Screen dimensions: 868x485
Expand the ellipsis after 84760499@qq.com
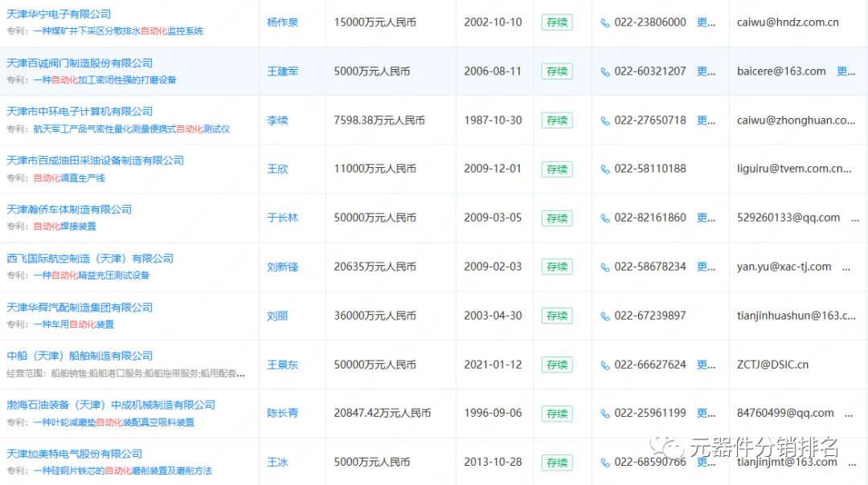[849, 415]
